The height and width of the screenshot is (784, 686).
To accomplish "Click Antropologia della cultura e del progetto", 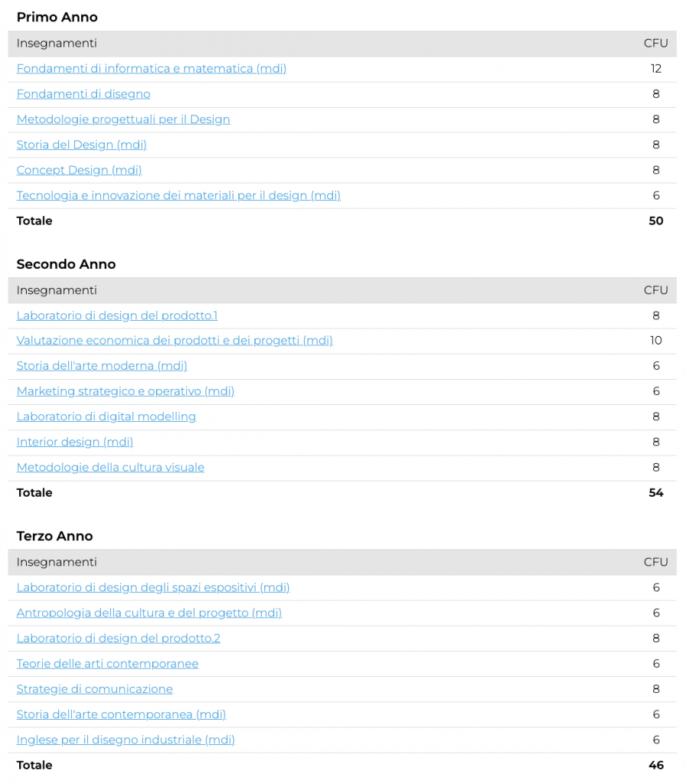I will click(x=149, y=613).
